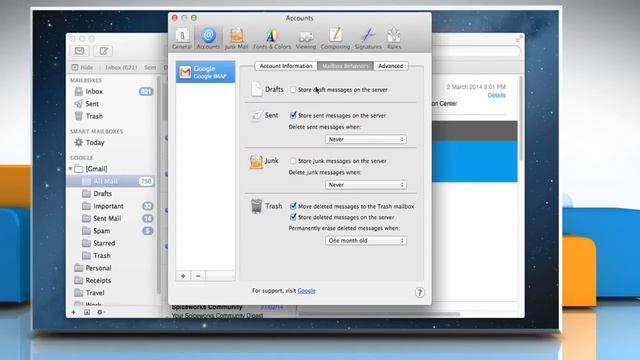
Task: Enter full screen in Mail window
Action: click(519, 39)
